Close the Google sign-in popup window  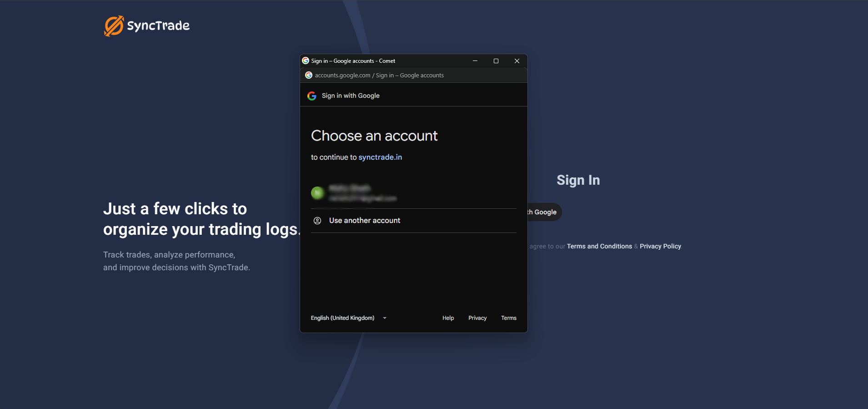click(517, 61)
